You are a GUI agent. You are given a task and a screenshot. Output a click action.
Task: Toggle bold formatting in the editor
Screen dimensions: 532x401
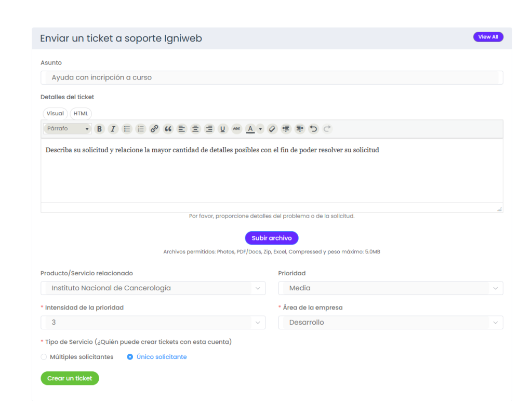(x=99, y=129)
